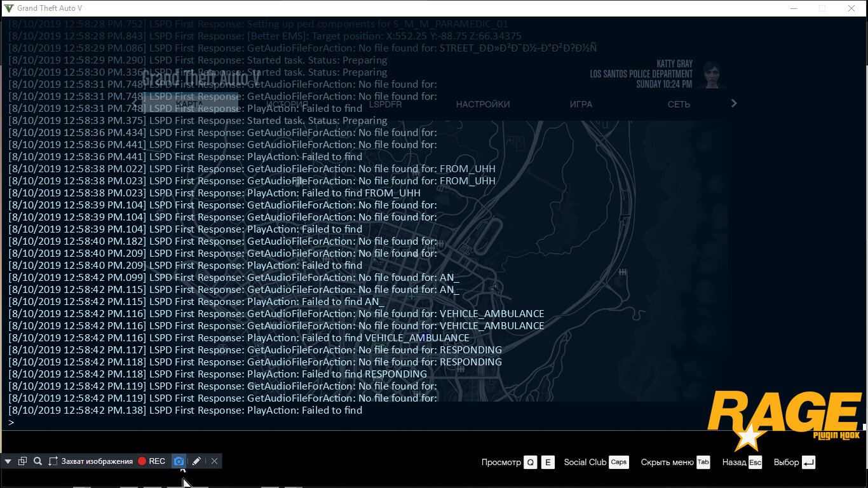Open the ИСТОРИЯ tab

[x=287, y=104]
